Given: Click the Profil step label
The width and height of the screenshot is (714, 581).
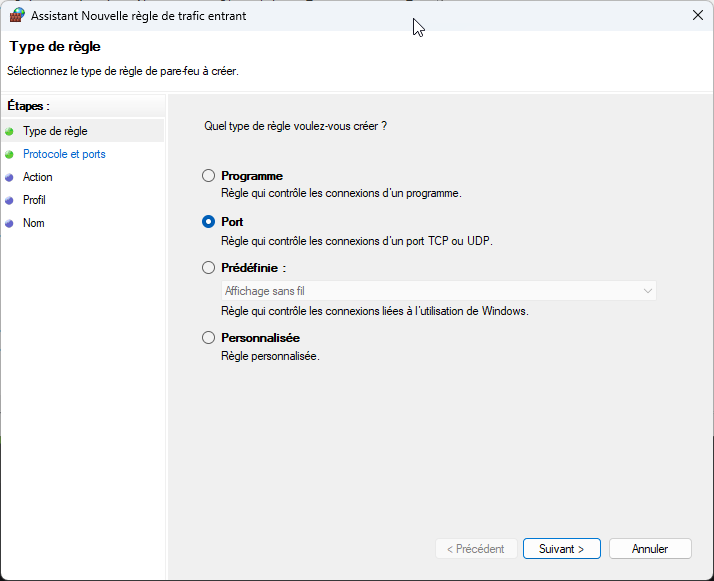Looking at the screenshot, I should click(34, 200).
